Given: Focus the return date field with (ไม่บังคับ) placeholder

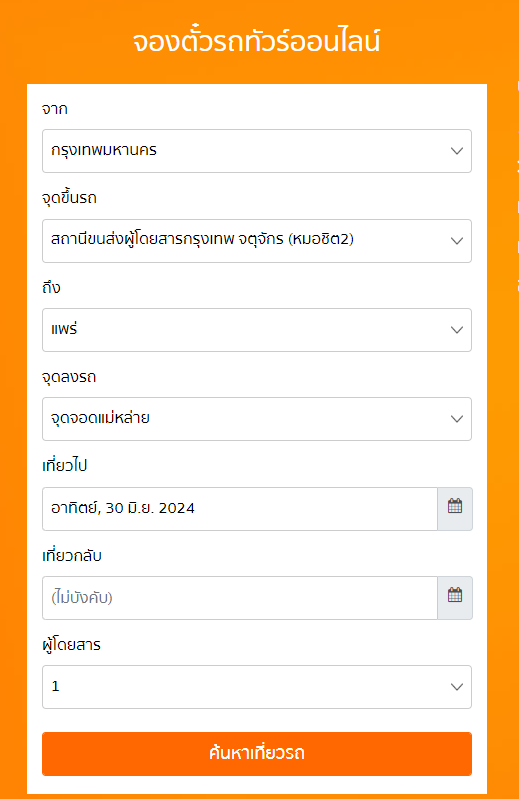Looking at the screenshot, I should click(x=240, y=598).
